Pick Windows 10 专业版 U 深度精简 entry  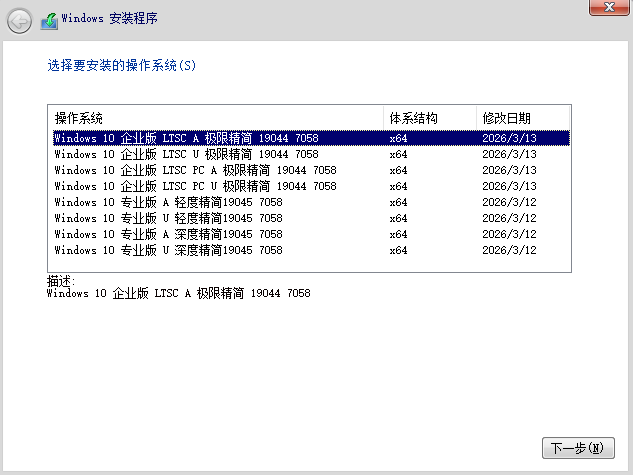click(168, 250)
